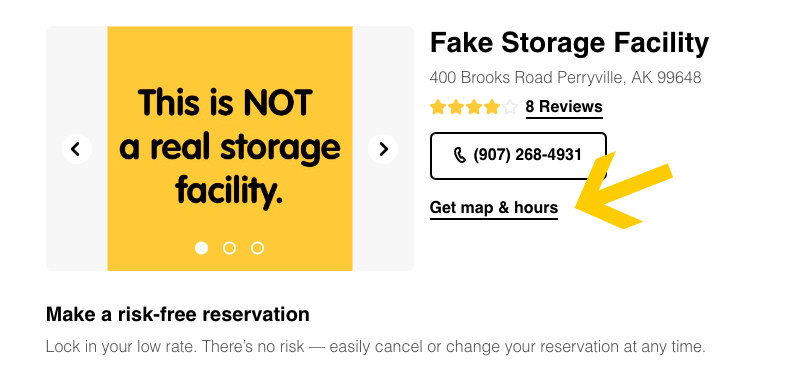
Task: Open the 8 Reviews link
Action: (564, 107)
